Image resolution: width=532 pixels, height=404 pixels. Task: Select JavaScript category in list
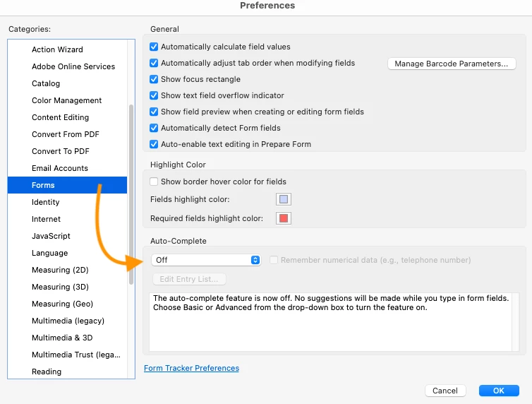point(51,236)
